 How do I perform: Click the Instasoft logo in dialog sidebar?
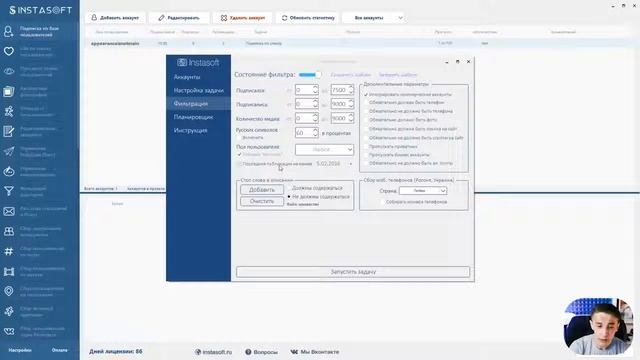click(x=198, y=62)
